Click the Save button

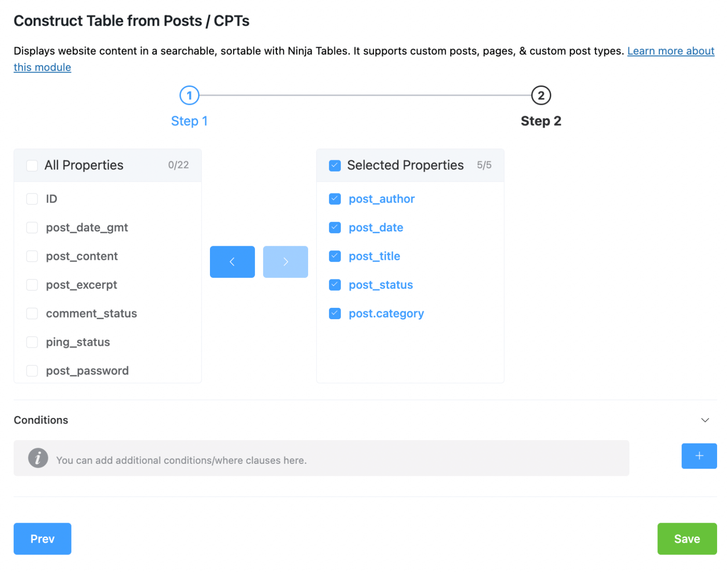[687, 538]
